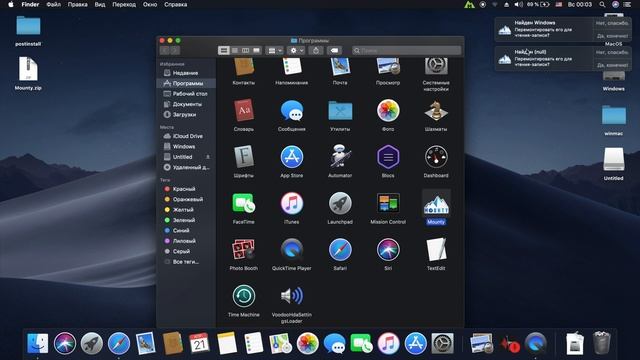Select Загрузки in Finder sidebar
The height and width of the screenshot is (360, 640).
[186, 115]
